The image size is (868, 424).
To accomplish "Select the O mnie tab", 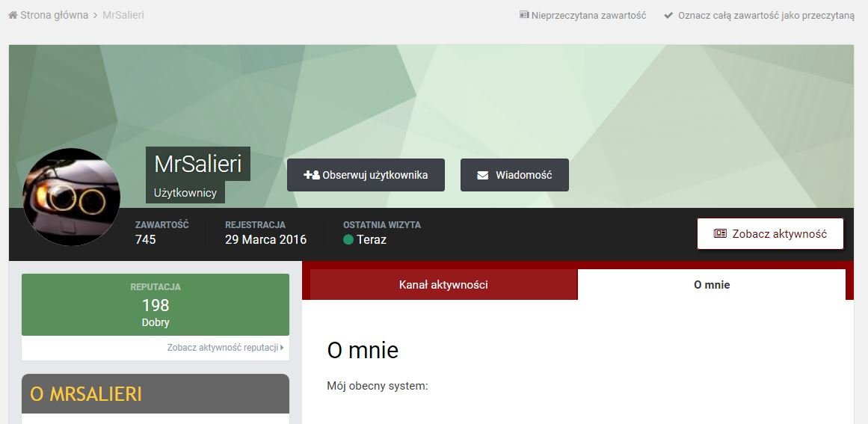I will point(711,284).
